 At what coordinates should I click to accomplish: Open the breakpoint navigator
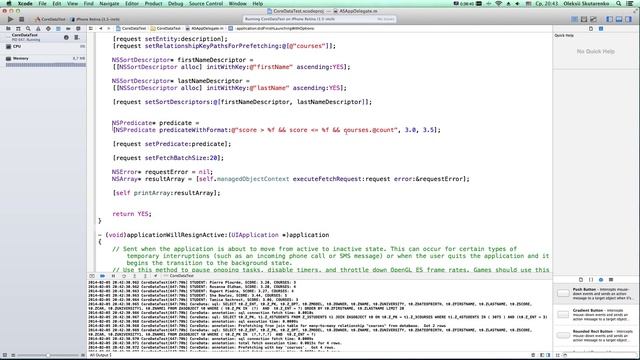[x=68, y=29]
